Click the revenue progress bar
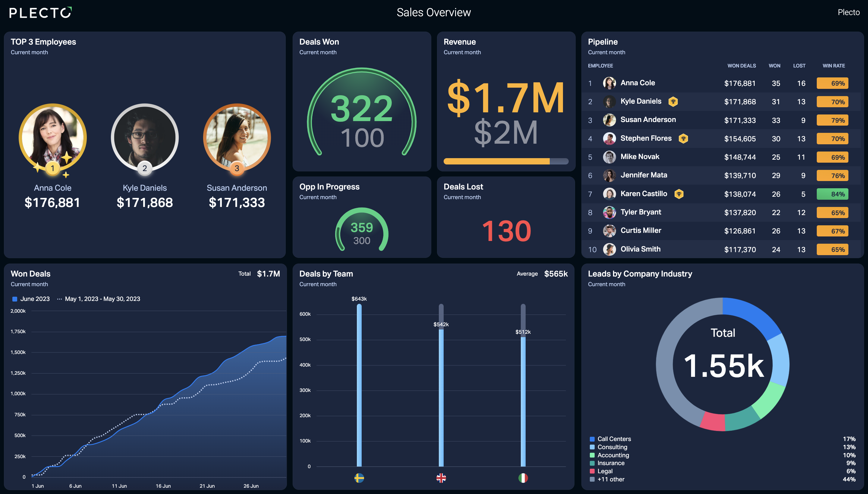 pyautogui.click(x=506, y=161)
